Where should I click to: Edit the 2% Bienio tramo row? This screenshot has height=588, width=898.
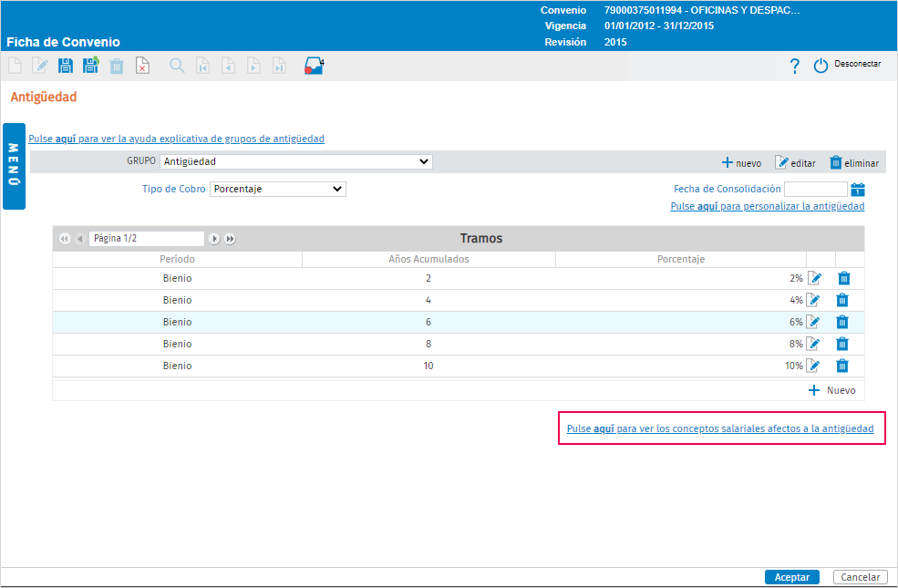click(x=814, y=278)
